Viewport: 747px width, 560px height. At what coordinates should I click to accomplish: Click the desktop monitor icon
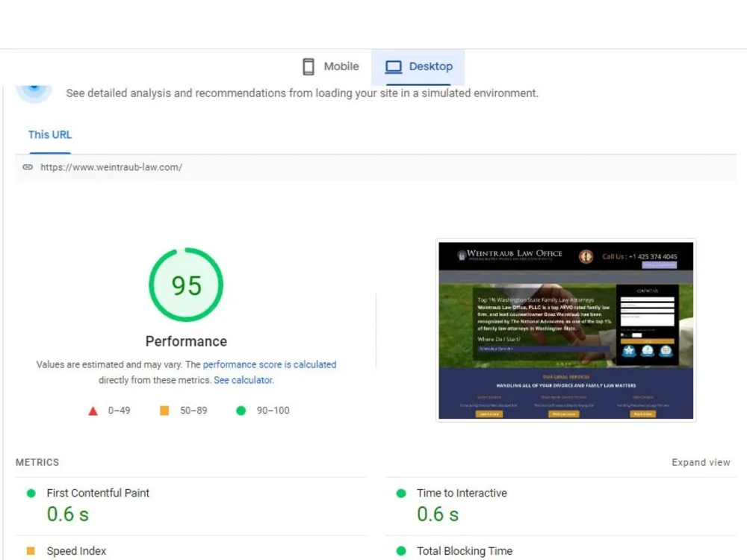[x=394, y=66]
